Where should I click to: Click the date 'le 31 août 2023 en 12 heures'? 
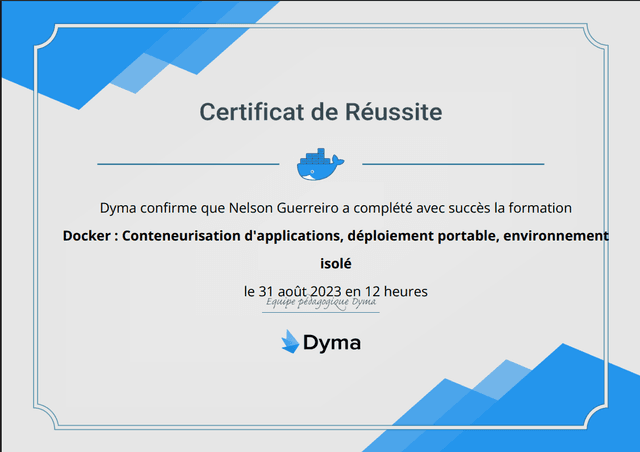pos(336,291)
